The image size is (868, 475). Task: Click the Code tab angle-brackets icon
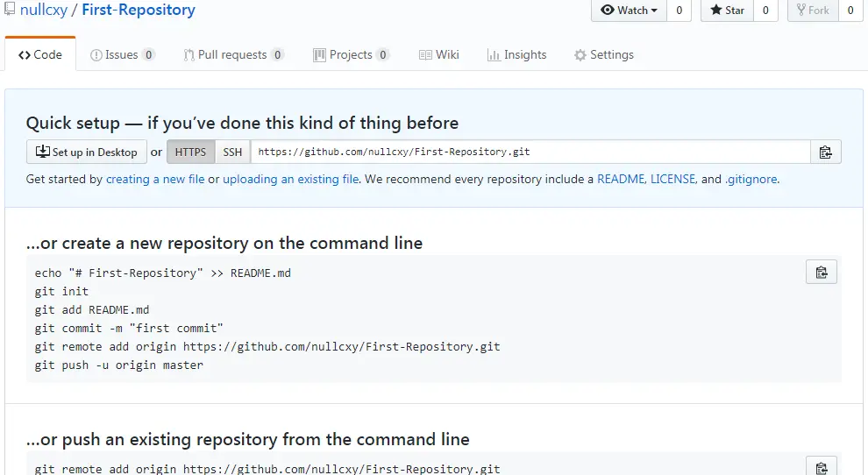[x=25, y=55]
